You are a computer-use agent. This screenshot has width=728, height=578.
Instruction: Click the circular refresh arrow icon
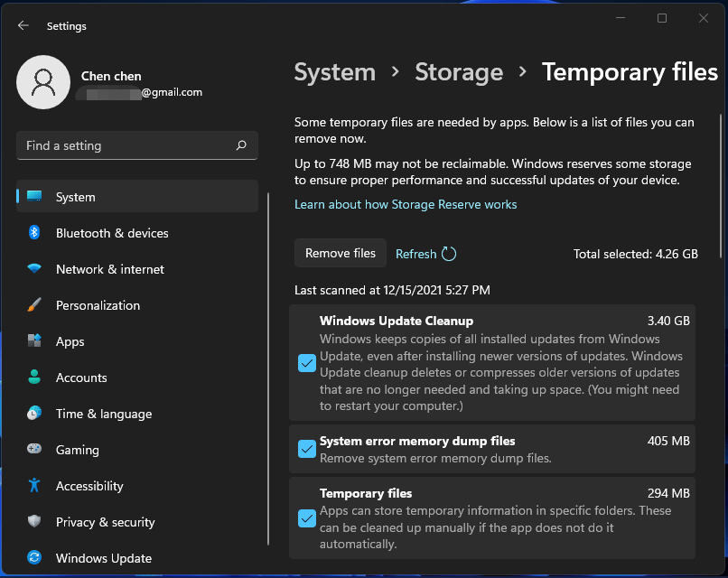[x=449, y=254]
